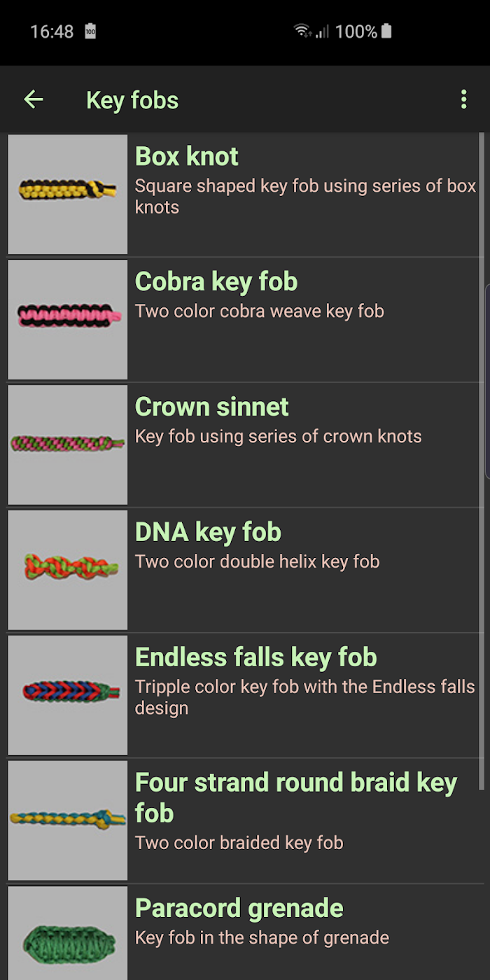Screen dimensions: 490x980
Task: Tap the Crown sinnet thumbnail image
Action: point(68,445)
